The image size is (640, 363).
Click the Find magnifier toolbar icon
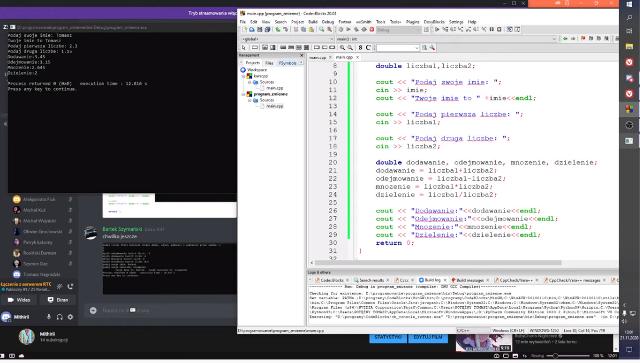[x=322, y=29]
